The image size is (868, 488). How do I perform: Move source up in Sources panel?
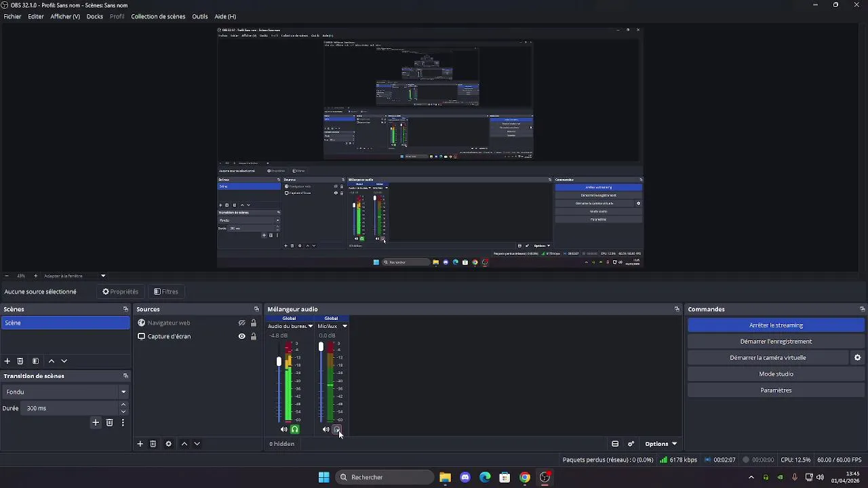(x=184, y=444)
